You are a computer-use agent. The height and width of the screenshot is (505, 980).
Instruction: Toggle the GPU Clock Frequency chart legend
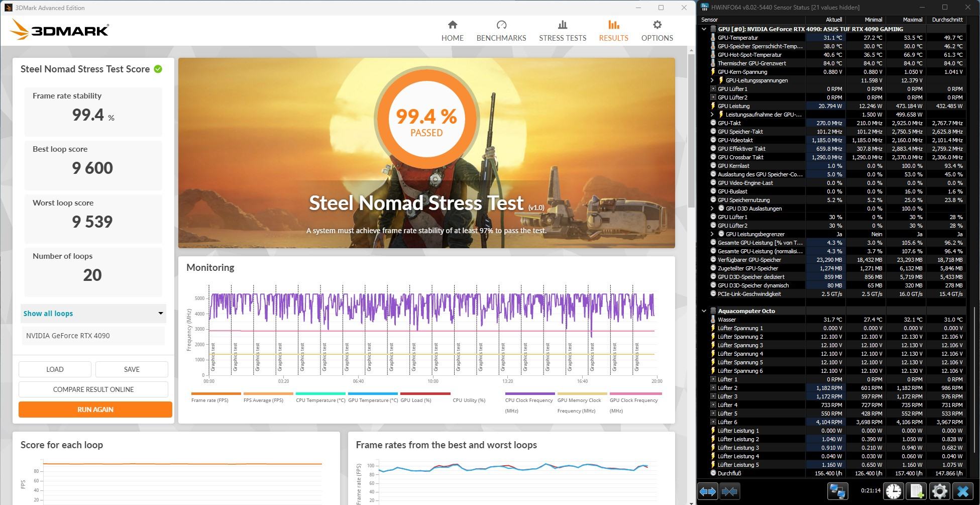635,403
